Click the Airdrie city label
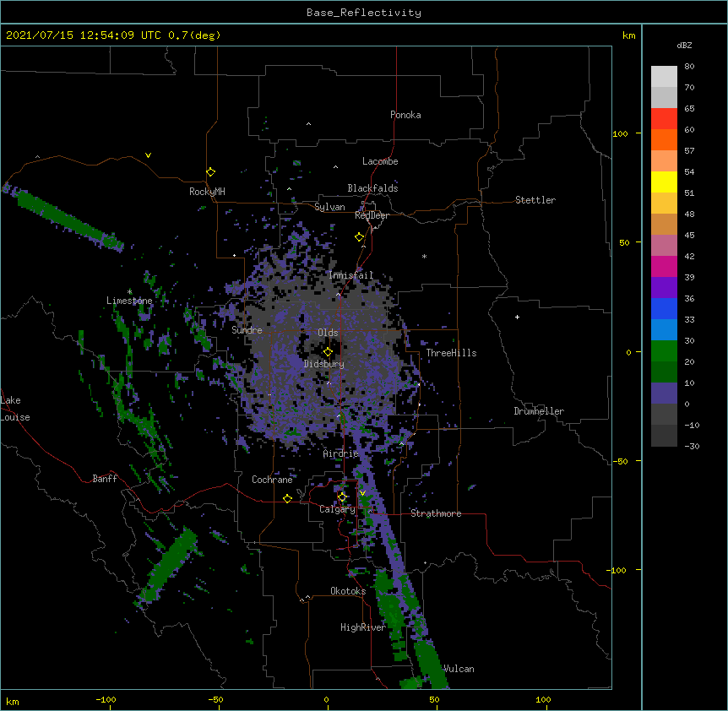 pos(341,453)
